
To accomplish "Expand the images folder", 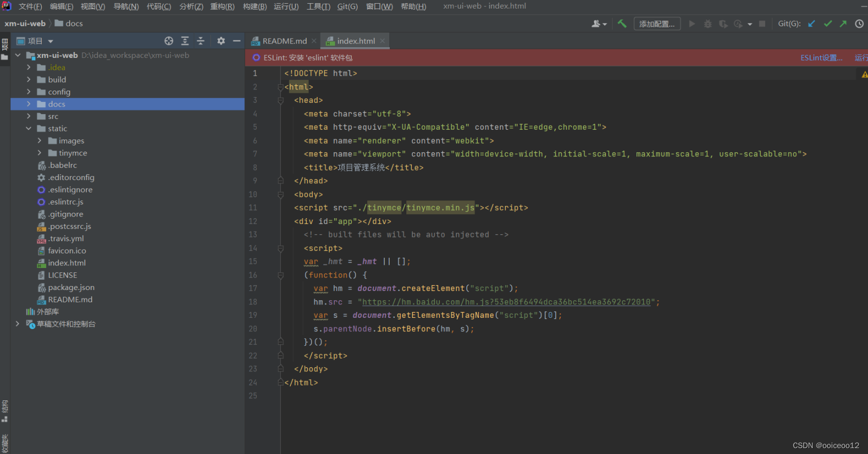I will coord(40,140).
